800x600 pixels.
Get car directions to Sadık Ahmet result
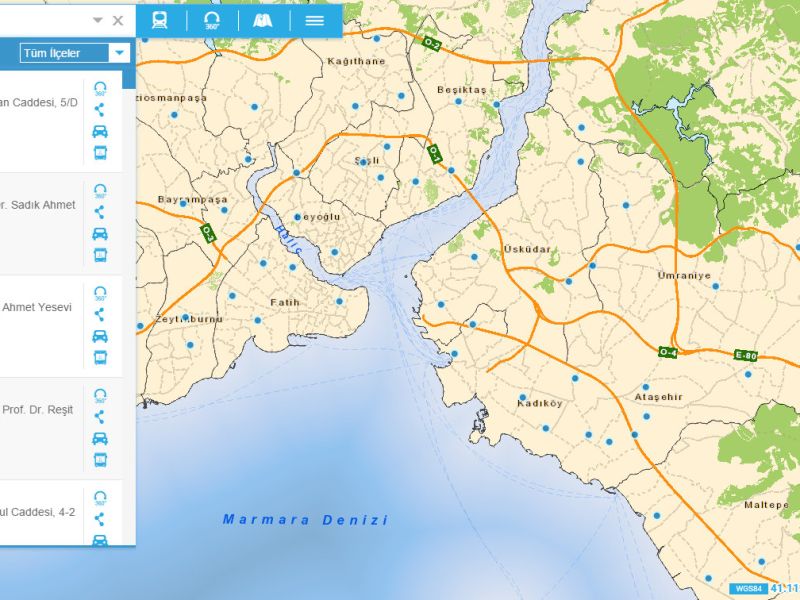100,234
